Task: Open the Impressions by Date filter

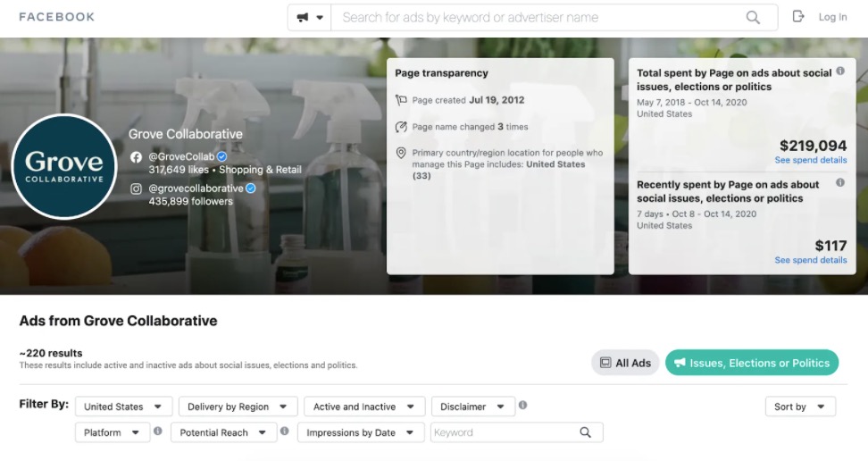Action: 361,432
